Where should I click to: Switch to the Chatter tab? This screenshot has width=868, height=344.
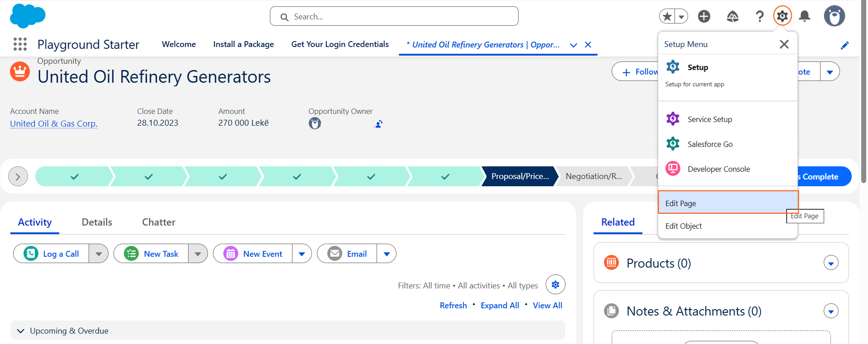[x=159, y=222]
